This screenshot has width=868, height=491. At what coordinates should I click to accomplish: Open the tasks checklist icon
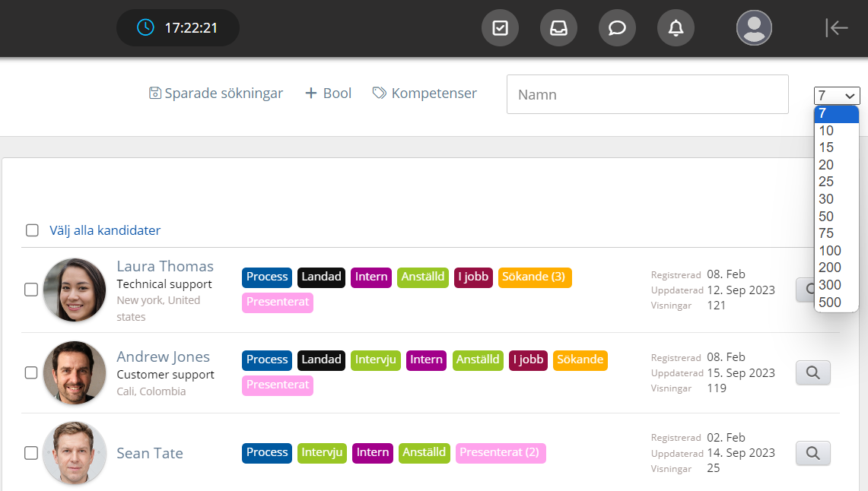point(500,28)
